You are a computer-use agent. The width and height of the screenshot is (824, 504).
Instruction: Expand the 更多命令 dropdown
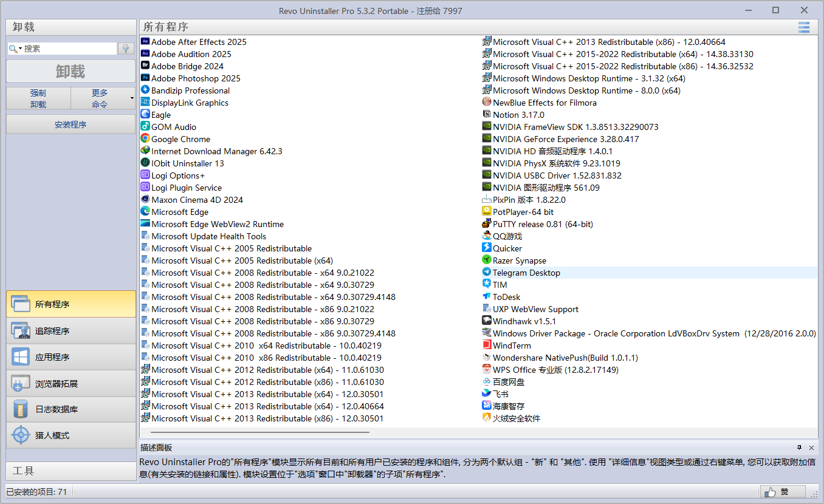(132, 98)
